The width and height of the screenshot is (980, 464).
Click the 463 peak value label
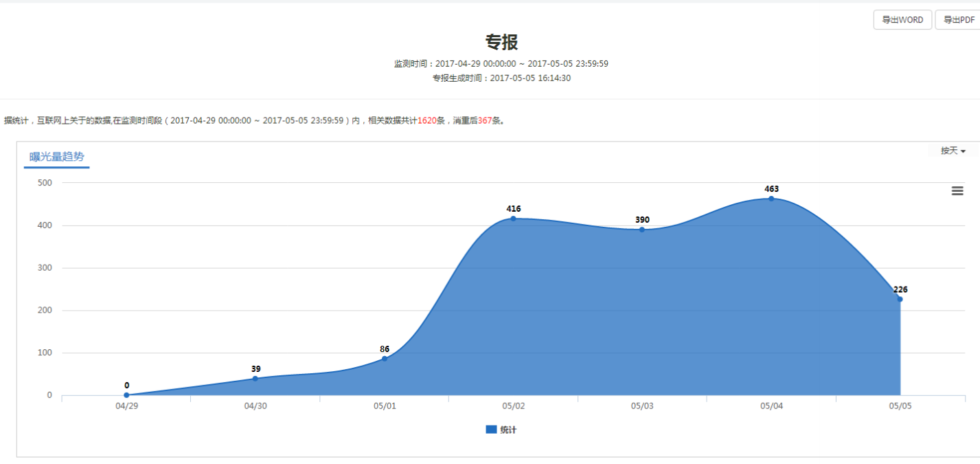tap(771, 189)
